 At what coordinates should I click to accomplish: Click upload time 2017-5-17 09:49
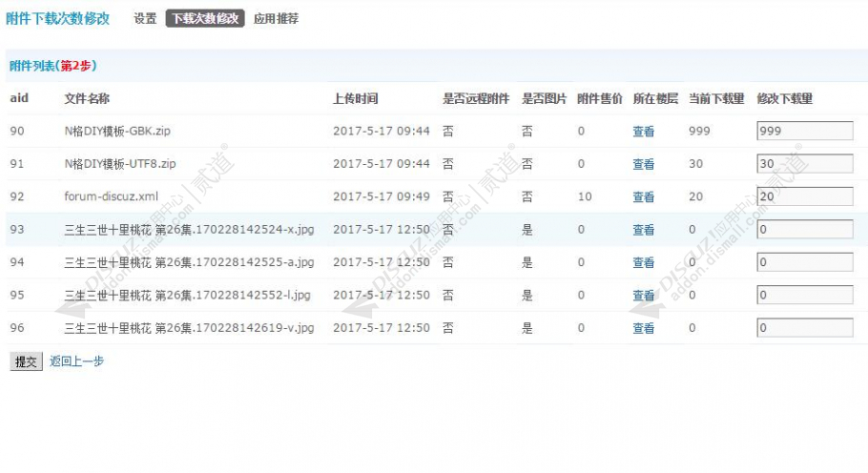coord(382,196)
